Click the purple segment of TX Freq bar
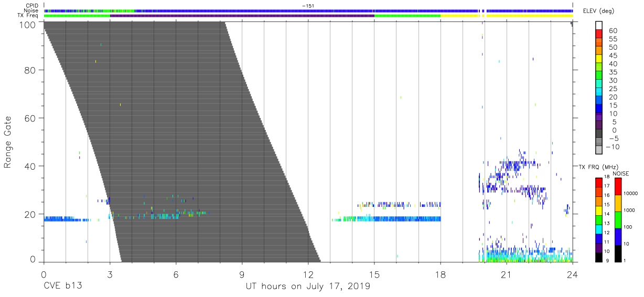The height and width of the screenshot is (297, 644). click(x=242, y=16)
